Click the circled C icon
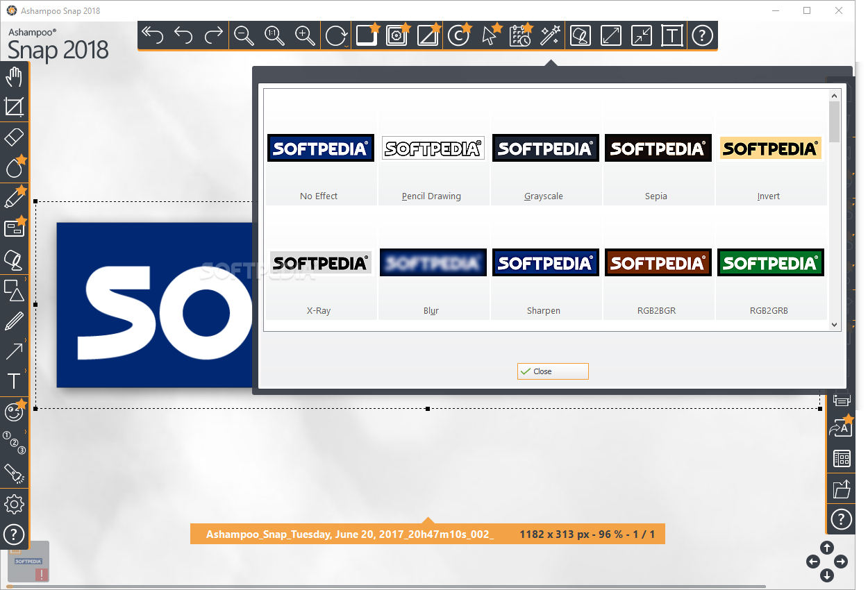This screenshot has width=868, height=590. [458, 35]
